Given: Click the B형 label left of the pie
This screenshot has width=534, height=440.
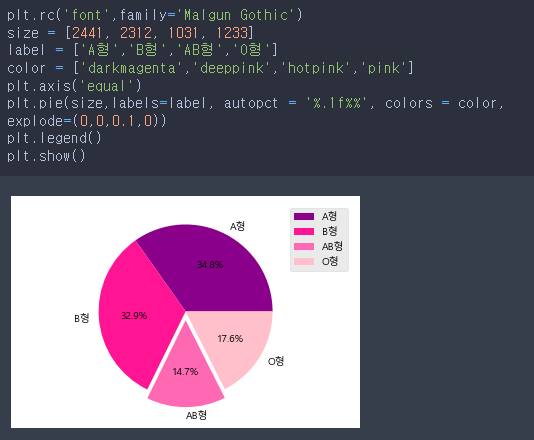Looking at the screenshot, I should pyautogui.click(x=82, y=318).
